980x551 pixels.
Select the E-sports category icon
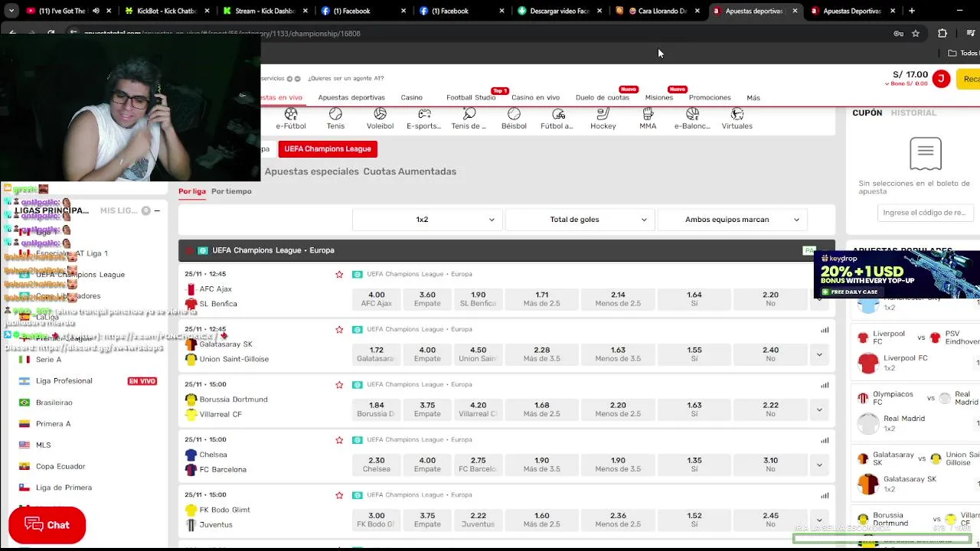click(x=423, y=119)
